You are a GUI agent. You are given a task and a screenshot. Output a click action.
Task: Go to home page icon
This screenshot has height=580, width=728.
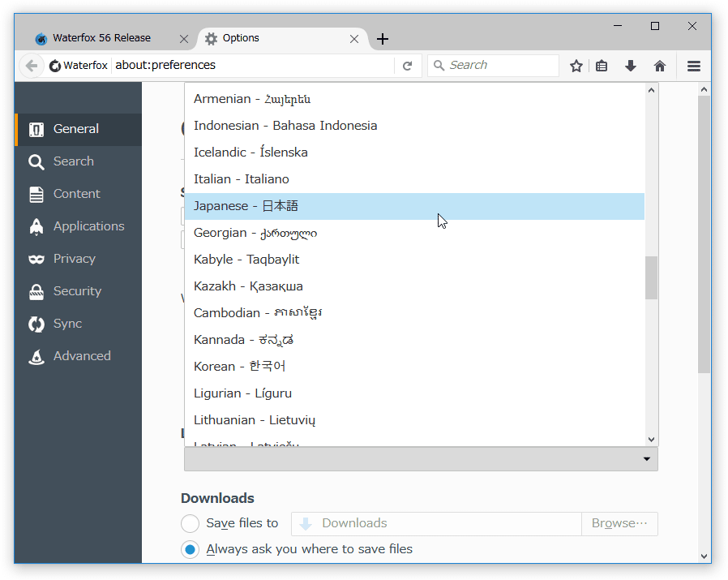coord(660,66)
